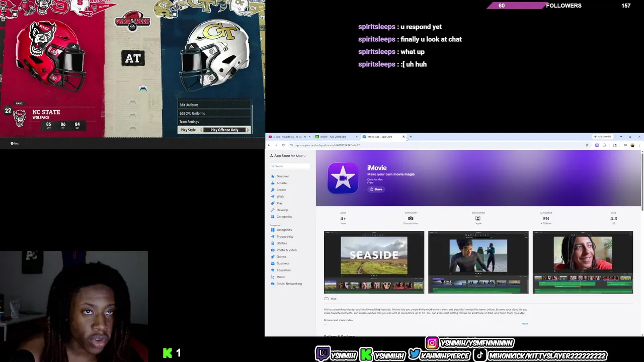Viewport: 644px width, 362px height.
Task: Open Games category in sidebar
Action: coord(278,257)
